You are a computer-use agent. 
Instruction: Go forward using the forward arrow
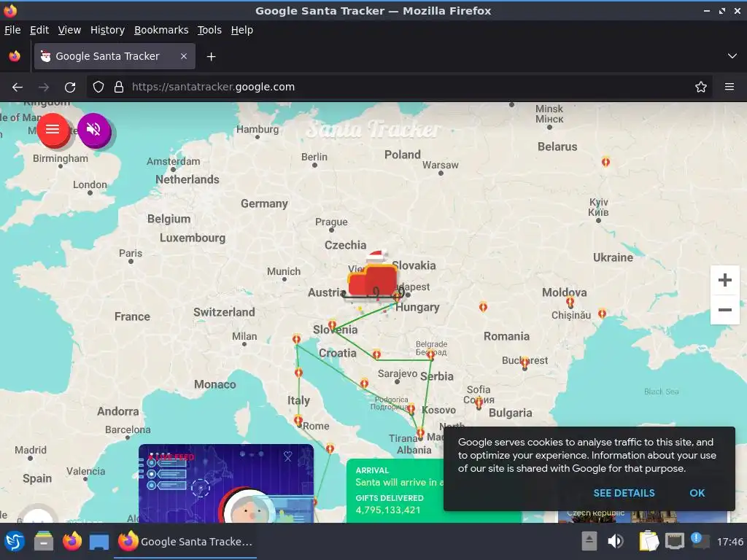[x=44, y=87]
